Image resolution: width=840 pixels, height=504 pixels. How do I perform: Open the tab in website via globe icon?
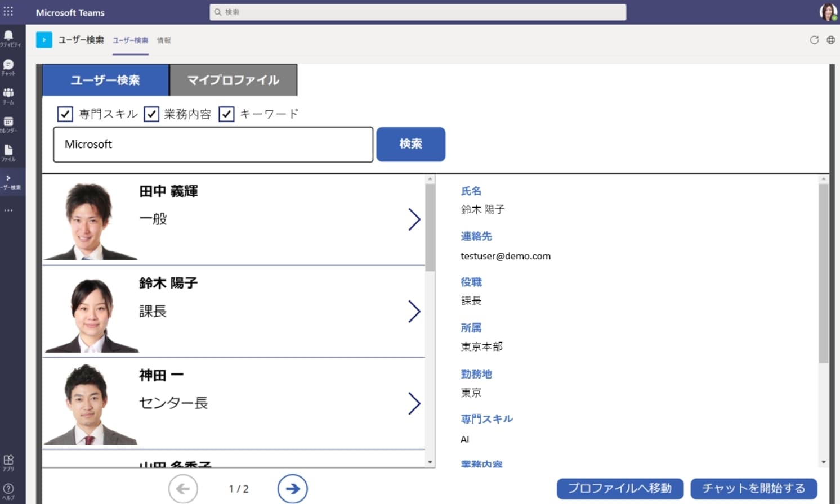831,40
